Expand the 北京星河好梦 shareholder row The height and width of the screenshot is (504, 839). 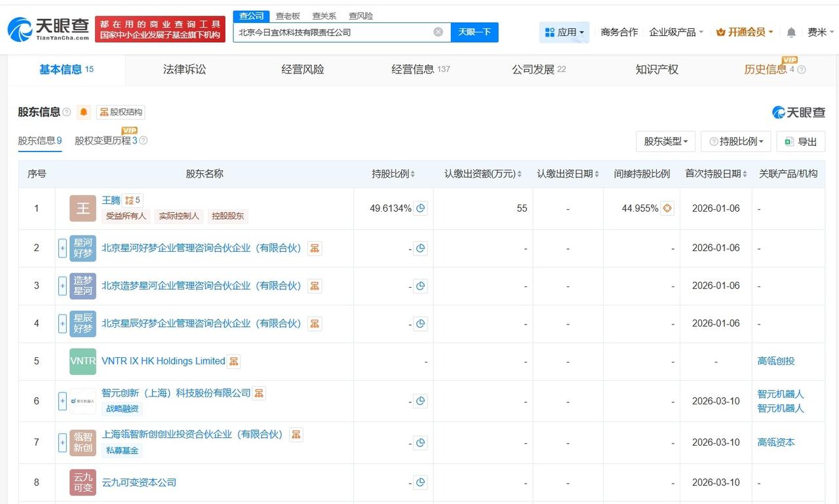click(x=63, y=248)
